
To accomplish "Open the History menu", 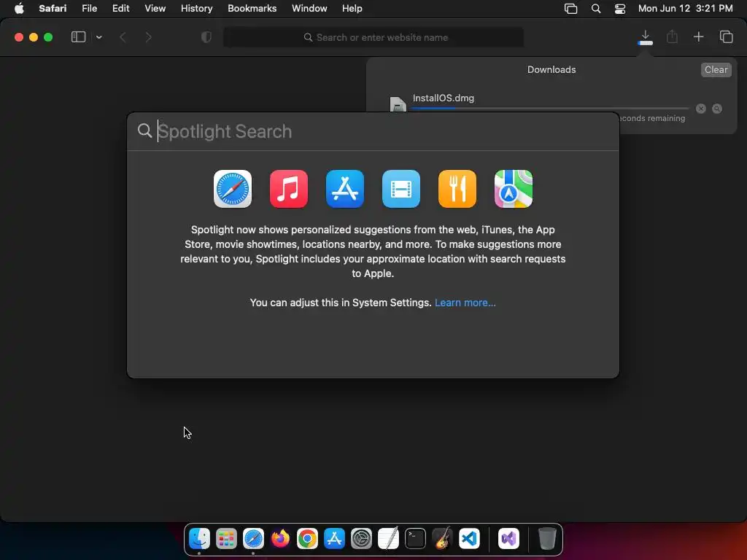I will [x=196, y=9].
